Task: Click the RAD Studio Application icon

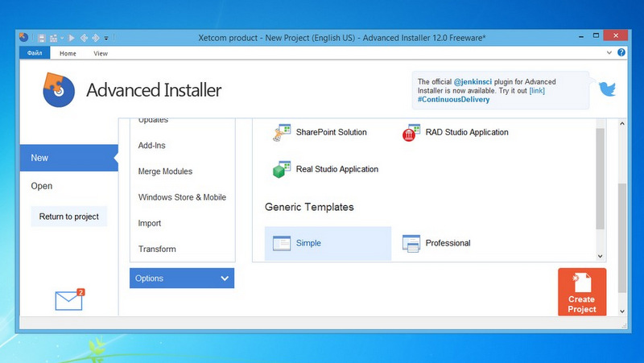Action: click(x=411, y=132)
